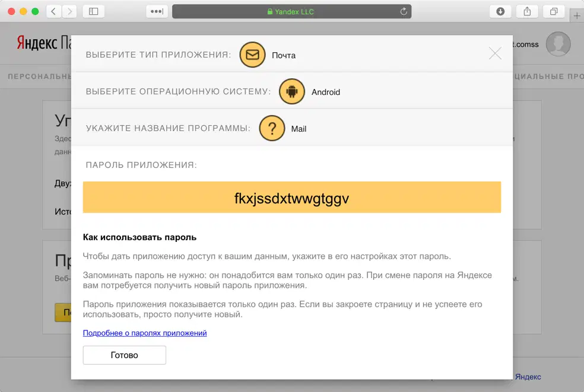Click the Mail program name label
This screenshot has width=584, height=392.
point(299,129)
